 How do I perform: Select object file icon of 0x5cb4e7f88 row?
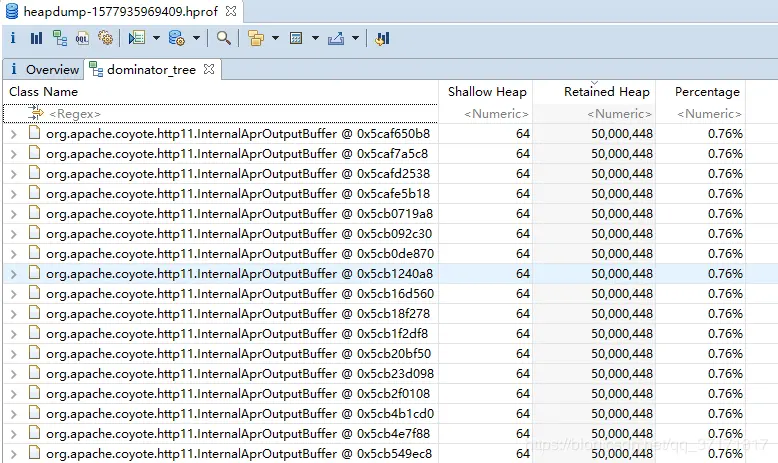[x=34, y=433]
